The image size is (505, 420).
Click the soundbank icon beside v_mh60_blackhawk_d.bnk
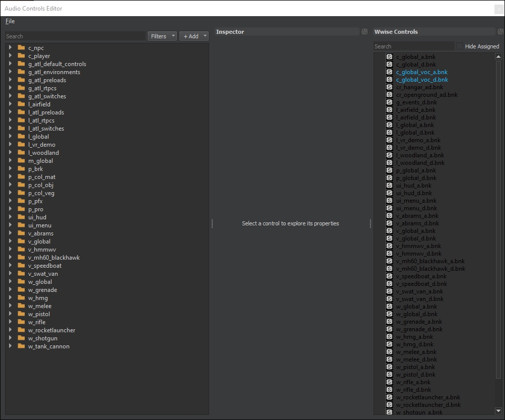click(390, 269)
